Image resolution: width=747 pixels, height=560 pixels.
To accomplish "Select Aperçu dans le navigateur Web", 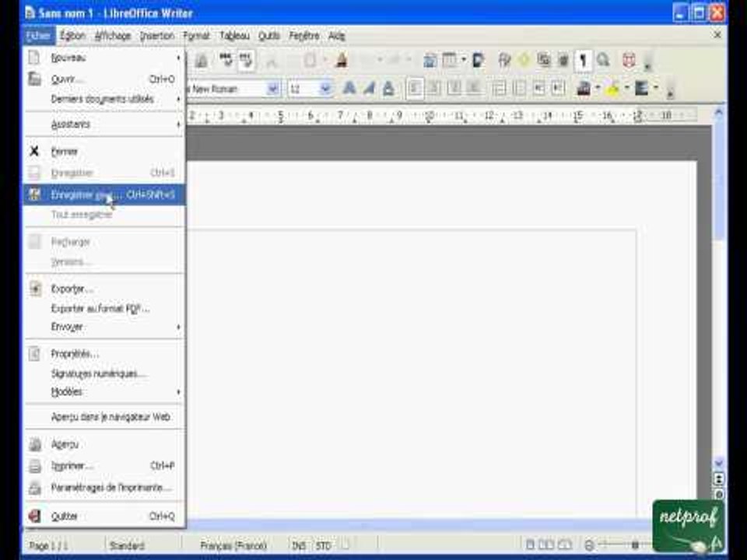I will (104, 417).
